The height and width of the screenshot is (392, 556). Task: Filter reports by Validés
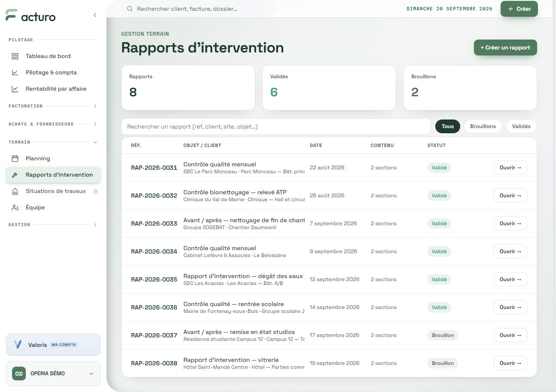tap(521, 126)
